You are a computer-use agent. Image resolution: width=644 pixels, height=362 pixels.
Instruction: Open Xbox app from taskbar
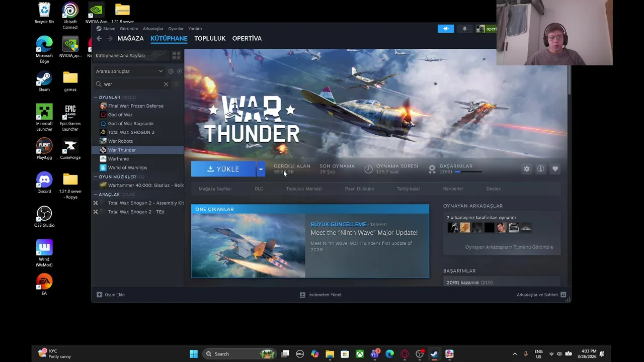click(x=360, y=354)
